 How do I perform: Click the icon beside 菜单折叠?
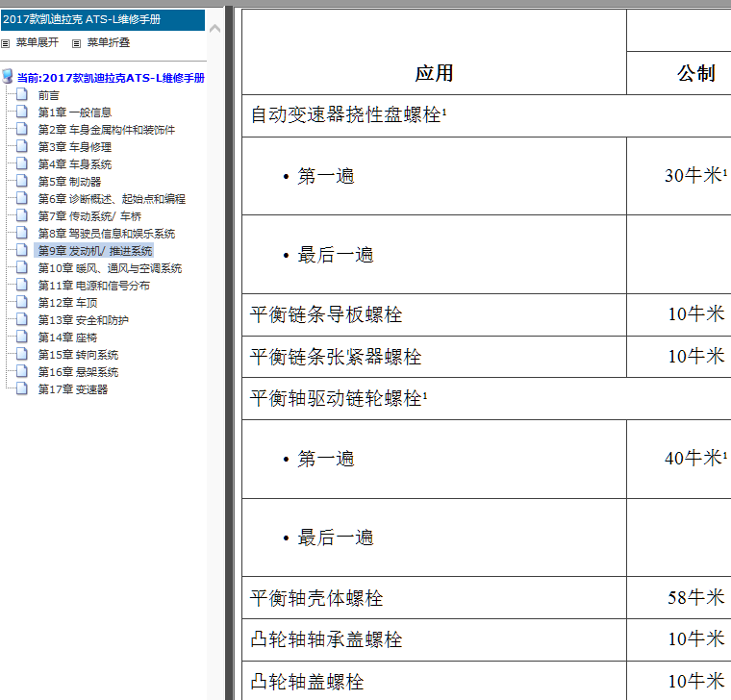(x=76, y=44)
